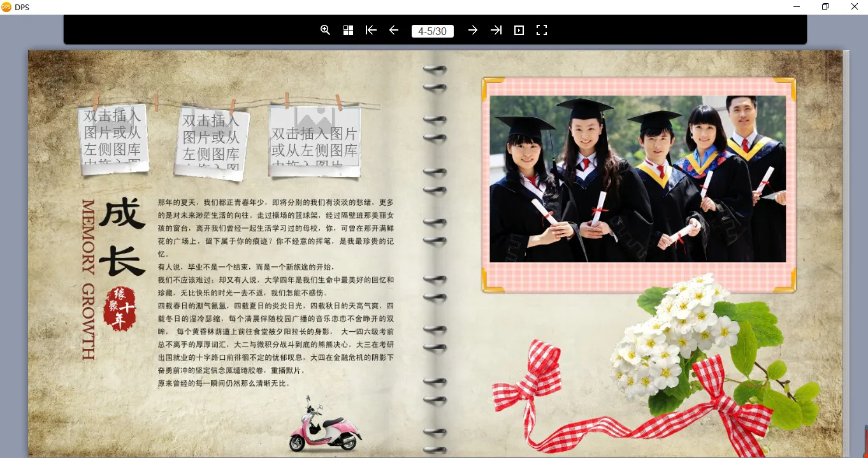Click the line starting 有人说，毕业不是一个结束

[x=246, y=267]
